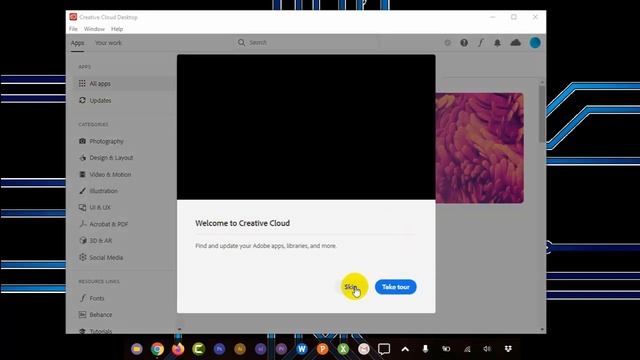Click the 3D & AR cube icon
Screen dimensions: 640x360
(x=82, y=240)
